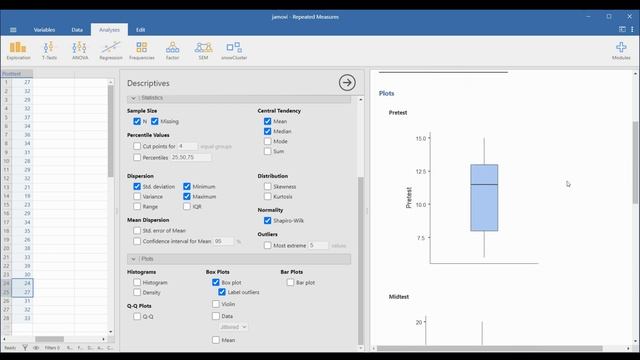Enable the Data points checkbox
The image size is (640, 360).
pos(216,316)
